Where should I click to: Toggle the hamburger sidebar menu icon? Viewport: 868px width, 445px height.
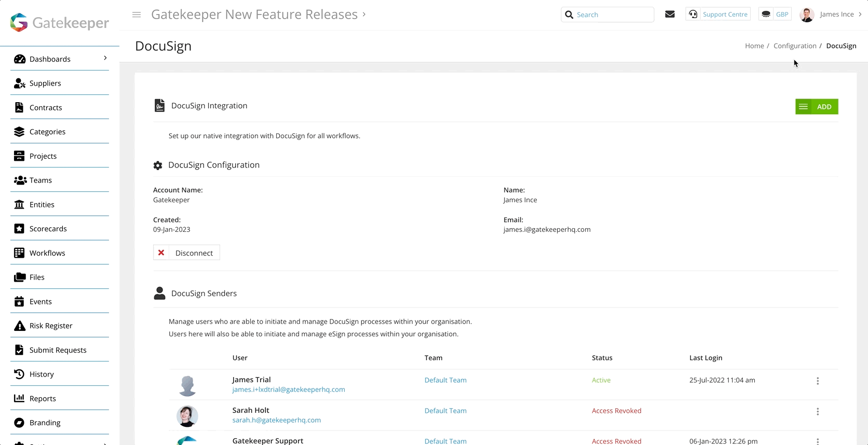coord(137,15)
